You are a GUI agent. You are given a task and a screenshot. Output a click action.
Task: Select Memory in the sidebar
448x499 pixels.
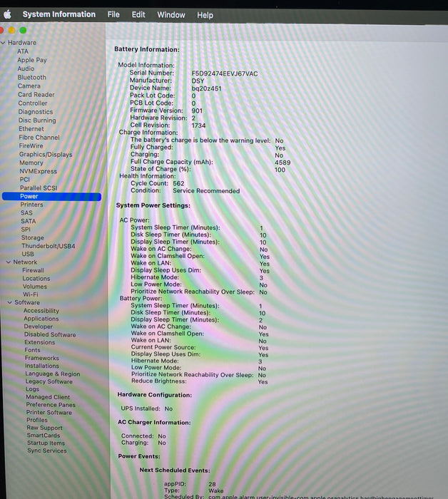[31, 163]
